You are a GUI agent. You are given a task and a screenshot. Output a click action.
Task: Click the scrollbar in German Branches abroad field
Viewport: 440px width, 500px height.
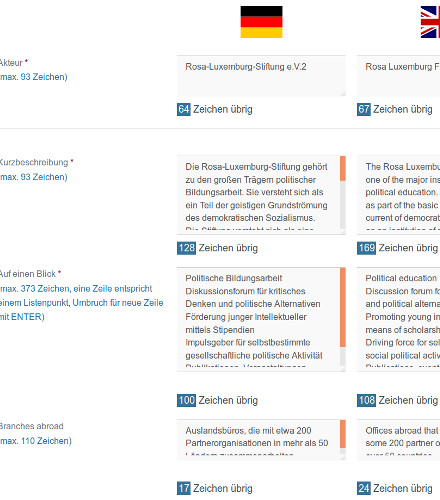tap(343, 434)
